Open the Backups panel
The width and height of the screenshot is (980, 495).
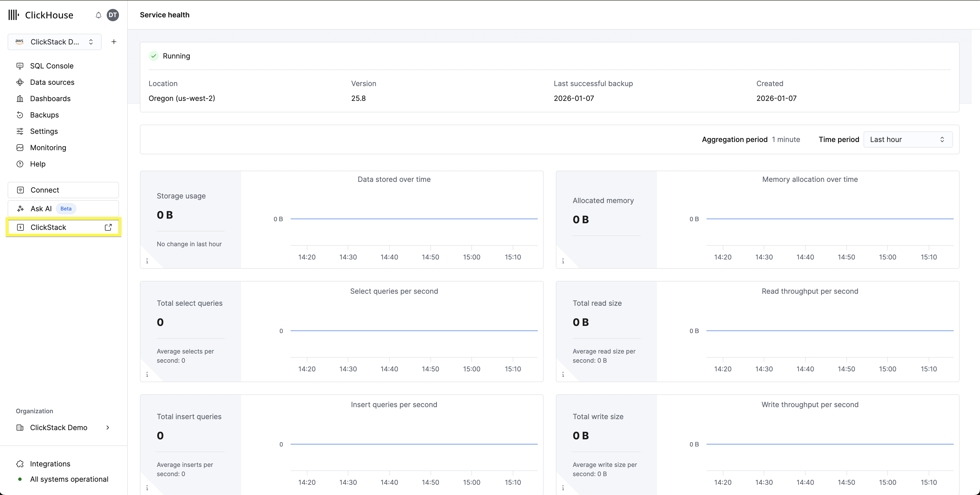44,114
